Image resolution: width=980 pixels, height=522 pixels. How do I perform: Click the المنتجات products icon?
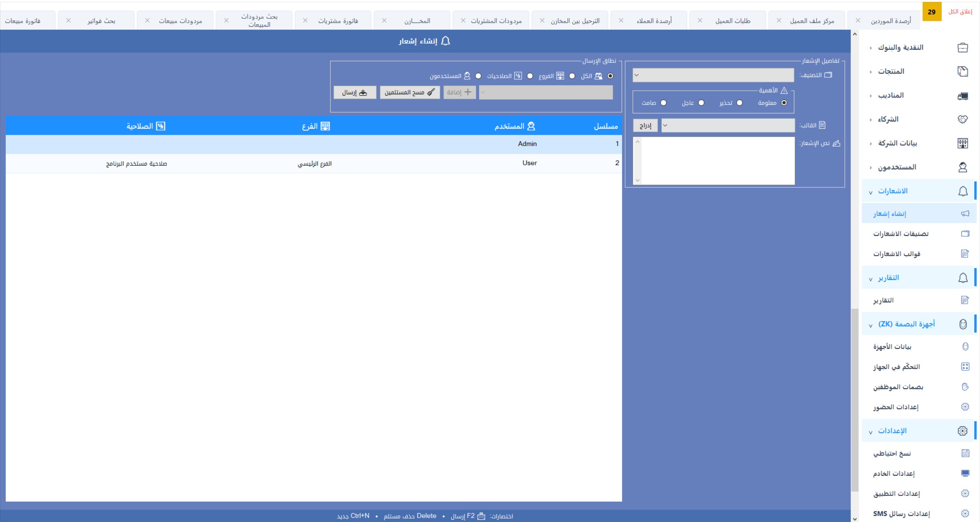click(x=962, y=71)
